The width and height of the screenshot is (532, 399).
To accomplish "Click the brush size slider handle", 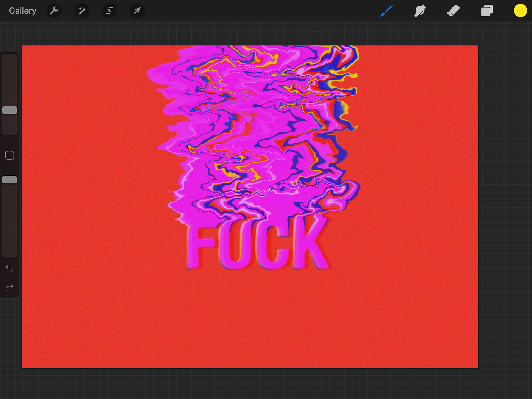I will (10, 110).
